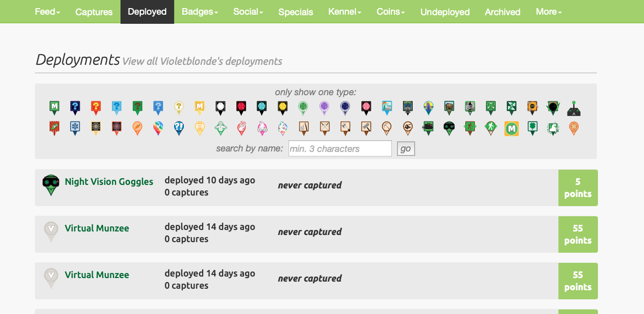Screen dimensions: 644x314
Task: Open the Badges dropdown menu
Action: point(199,12)
